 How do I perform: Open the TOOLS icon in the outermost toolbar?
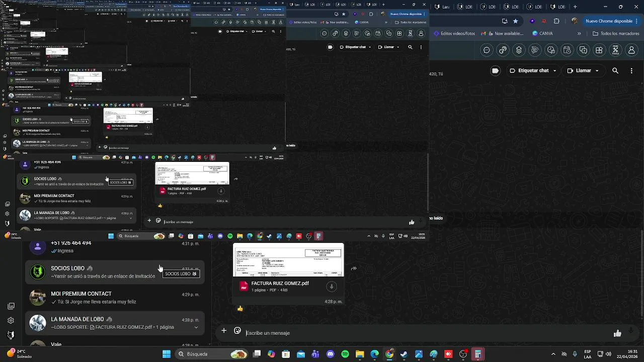tap(615, 50)
